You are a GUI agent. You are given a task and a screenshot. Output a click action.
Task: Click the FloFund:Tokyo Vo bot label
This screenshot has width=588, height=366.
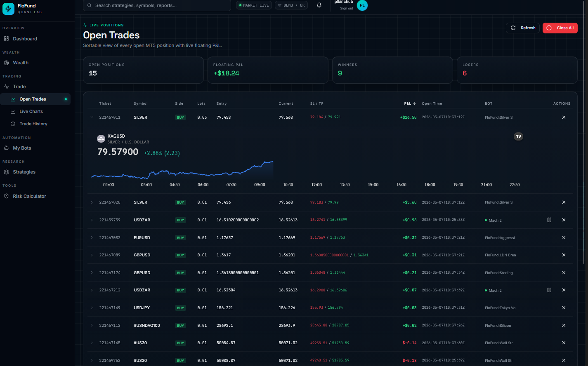500,308
